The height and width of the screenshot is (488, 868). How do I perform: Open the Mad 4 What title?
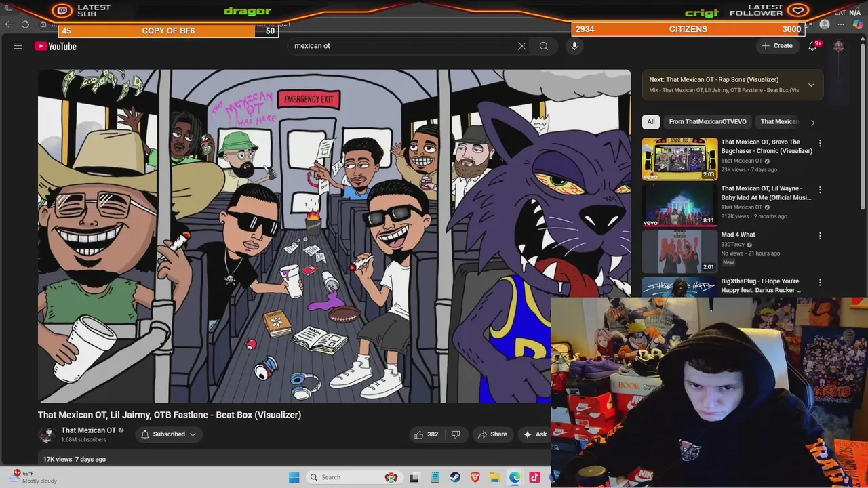[x=738, y=235]
